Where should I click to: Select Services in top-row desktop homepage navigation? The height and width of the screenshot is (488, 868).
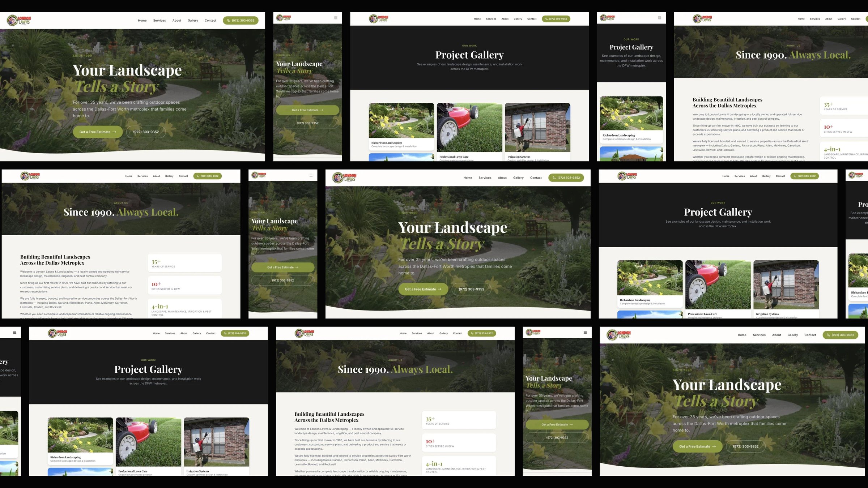tap(159, 21)
